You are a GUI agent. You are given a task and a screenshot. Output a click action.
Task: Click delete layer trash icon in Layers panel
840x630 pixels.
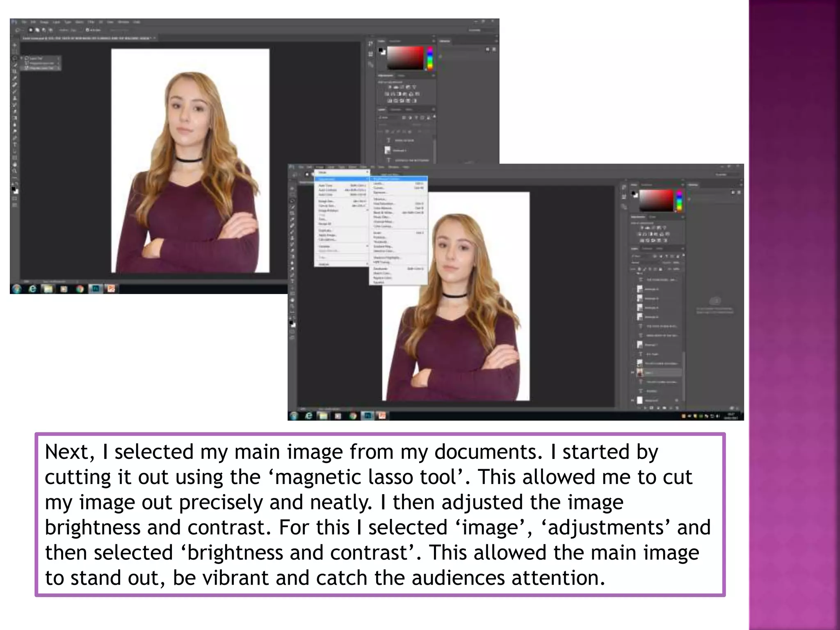677,408
